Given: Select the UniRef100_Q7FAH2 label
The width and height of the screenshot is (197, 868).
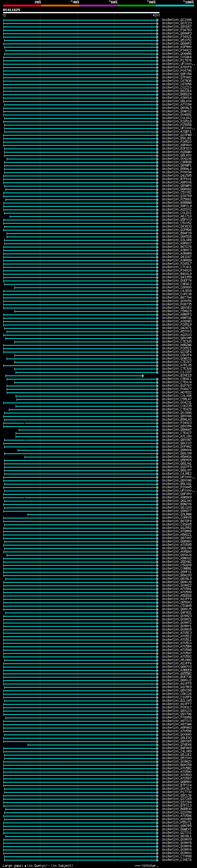Looking at the screenshot, I should click(x=177, y=78).
